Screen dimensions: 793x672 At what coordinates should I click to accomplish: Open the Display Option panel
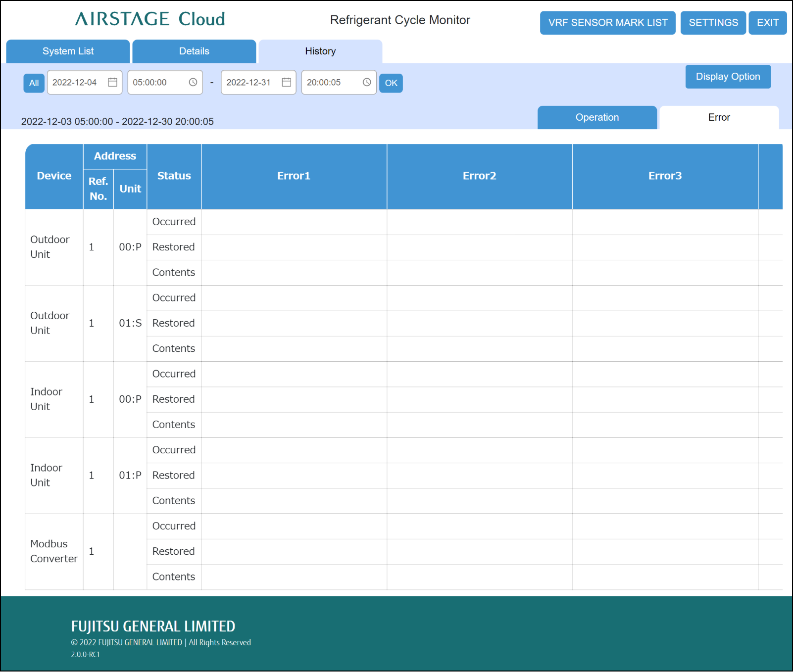point(728,77)
